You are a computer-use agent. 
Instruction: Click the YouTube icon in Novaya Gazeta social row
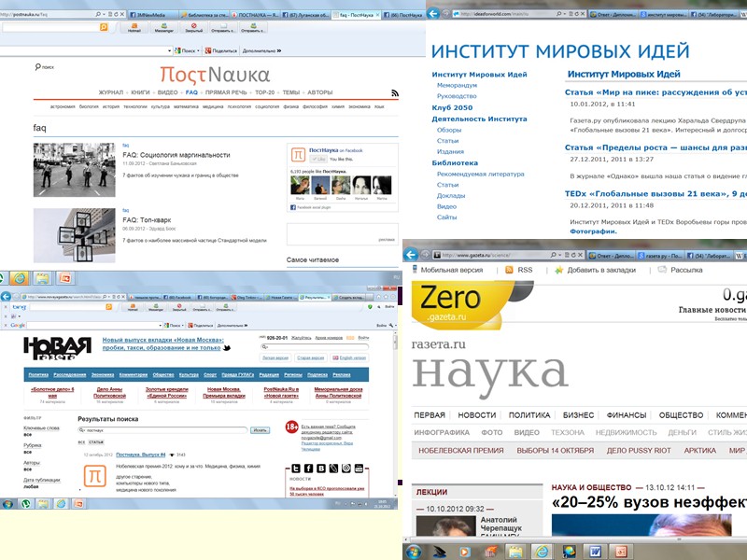coord(359,469)
